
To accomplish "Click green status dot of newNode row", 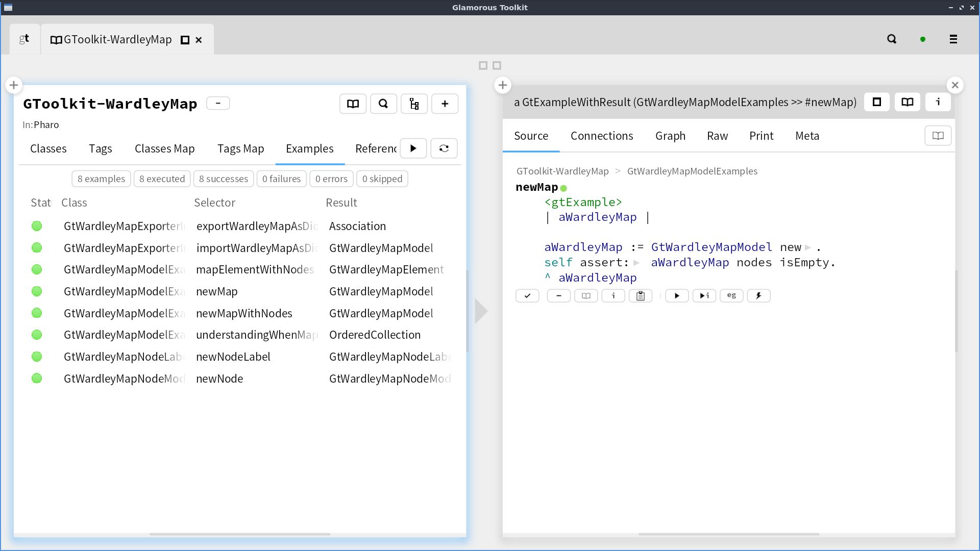I will (x=37, y=379).
